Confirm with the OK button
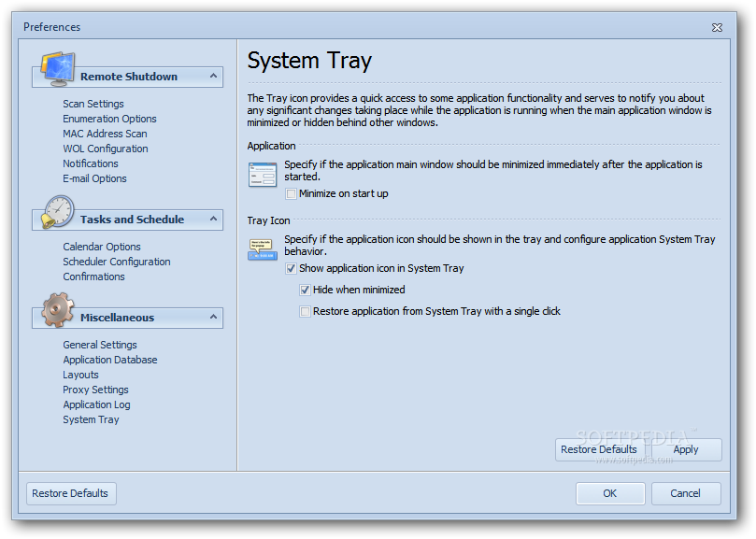 (x=610, y=493)
